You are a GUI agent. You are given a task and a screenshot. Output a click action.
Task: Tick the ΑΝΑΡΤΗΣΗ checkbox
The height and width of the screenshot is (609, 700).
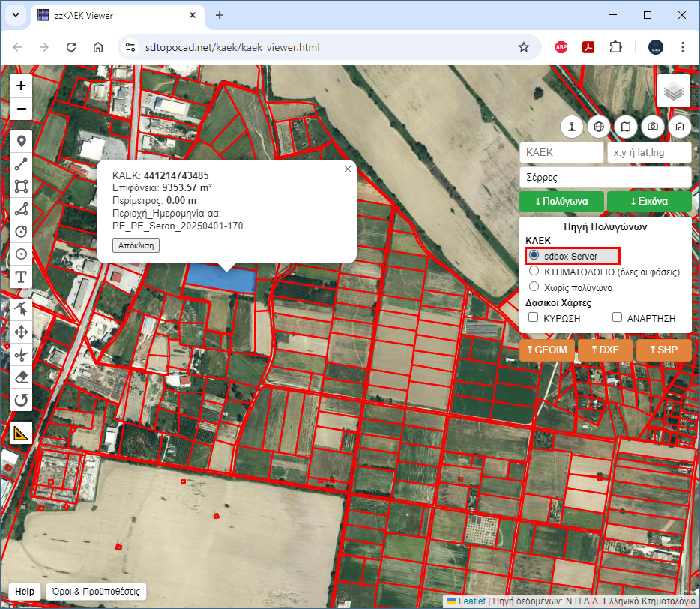[618, 318]
